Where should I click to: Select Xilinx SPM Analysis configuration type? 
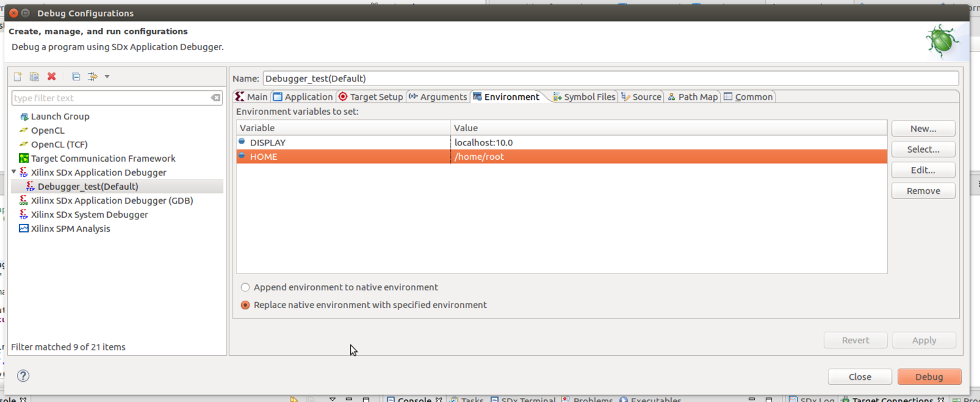click(x=71, y=229)
